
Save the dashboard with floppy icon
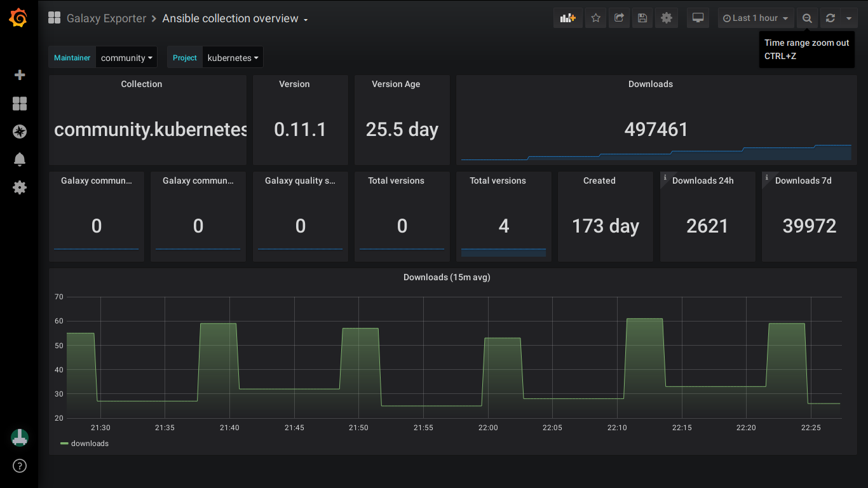(642, 18)
